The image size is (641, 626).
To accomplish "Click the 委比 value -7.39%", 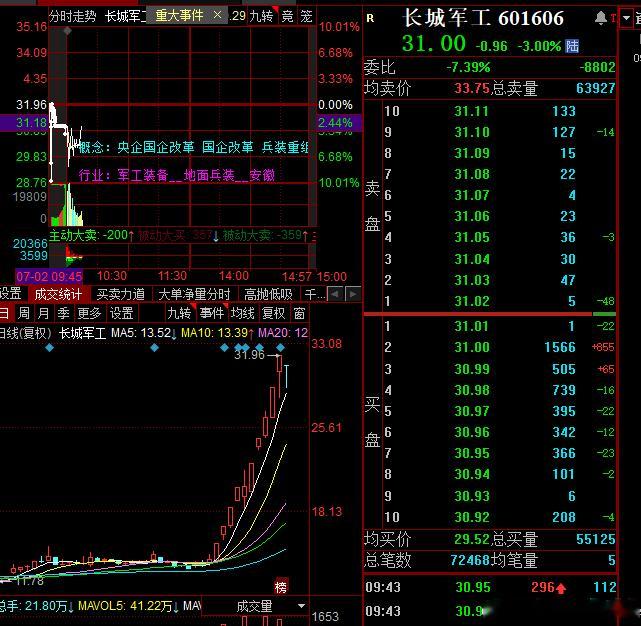I will pyautogui.click(x=468, y=67).
